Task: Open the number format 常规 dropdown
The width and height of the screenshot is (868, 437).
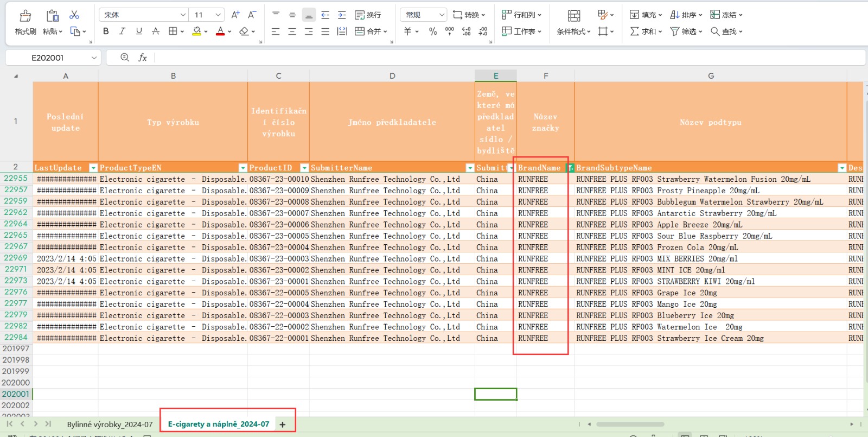Action: (x=442, y=15)
